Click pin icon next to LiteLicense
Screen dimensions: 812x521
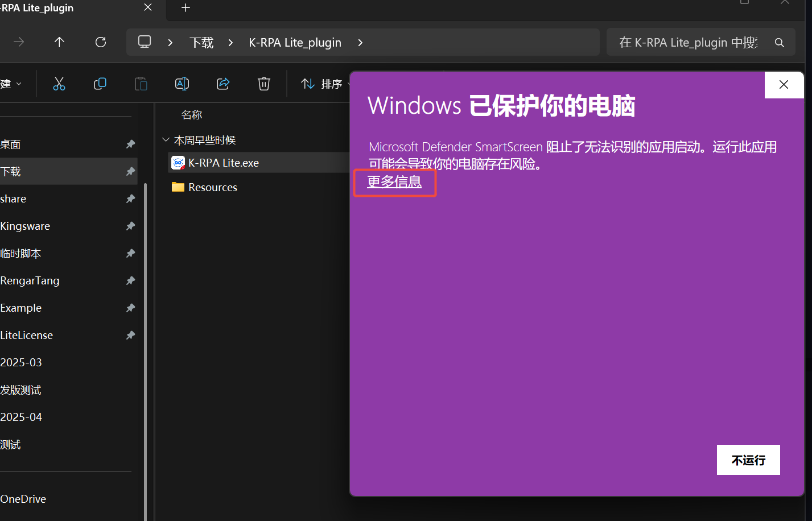tap(130, 335)
